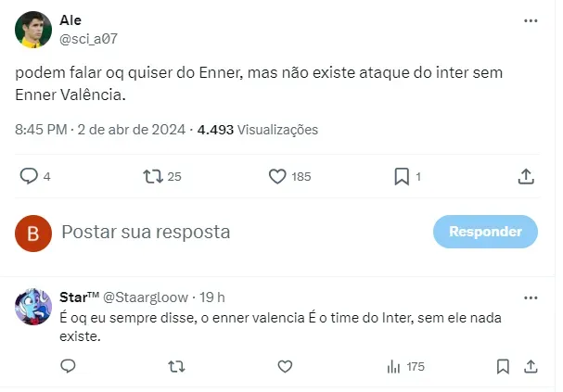This screenshot has width=563, height=392.
Task: Open more options on Star's reply
Action: (530, 297)
